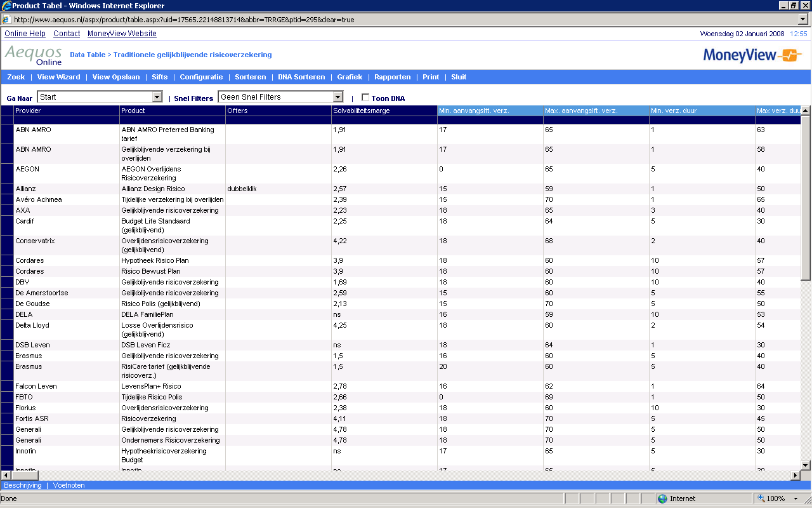Select Sluit to close the table
Viewport: 812px width, 508px height.
[x=459, y=77]
